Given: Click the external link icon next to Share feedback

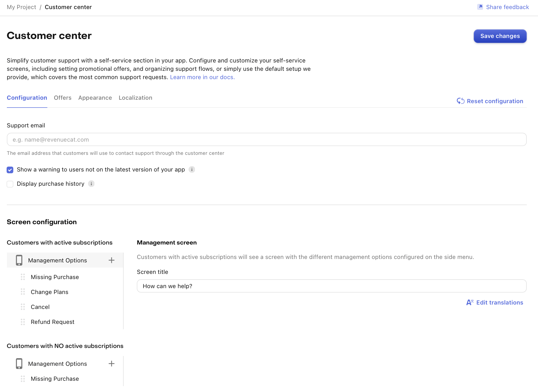Looking at the screenshot, I should pyautogui.click(x=480, y=7).
